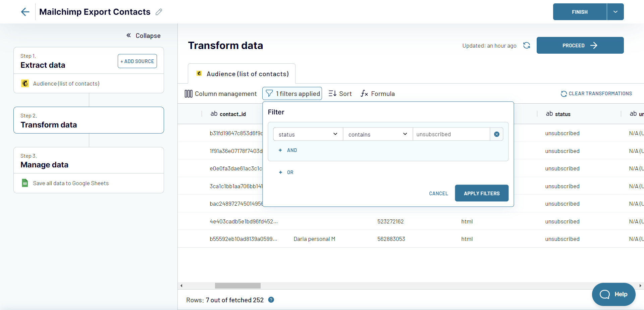Select the Mailchimp Audience source icon
This screenshot has height=310, width=644.
tap(25, 84)
